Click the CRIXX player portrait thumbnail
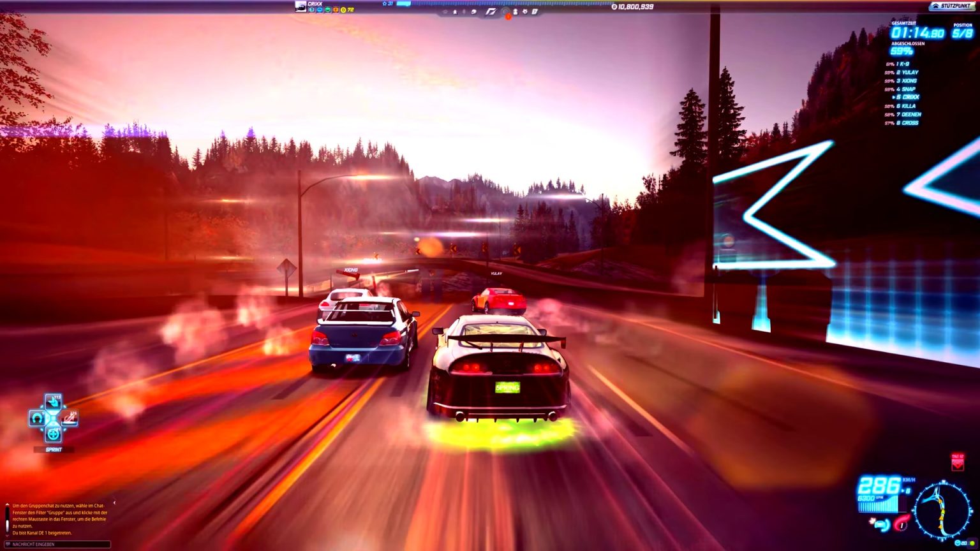The height and width of the screenshot is (551, 980). pos(300,8)
